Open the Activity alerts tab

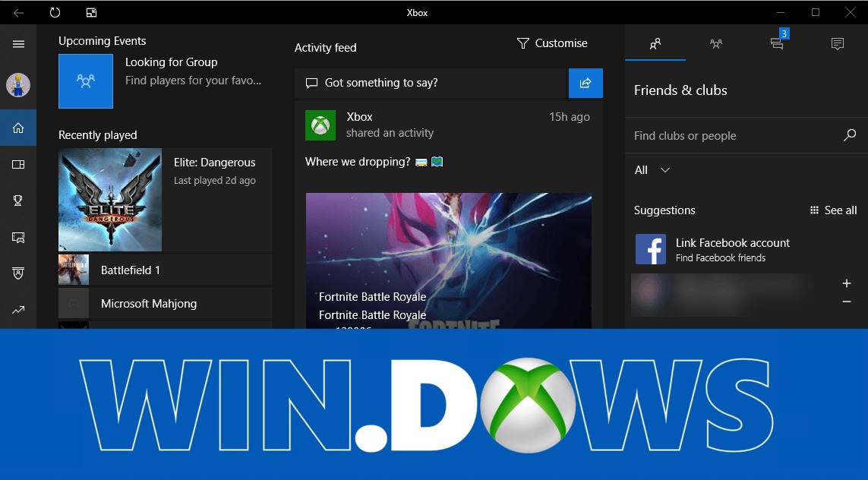tap(838, 44)
